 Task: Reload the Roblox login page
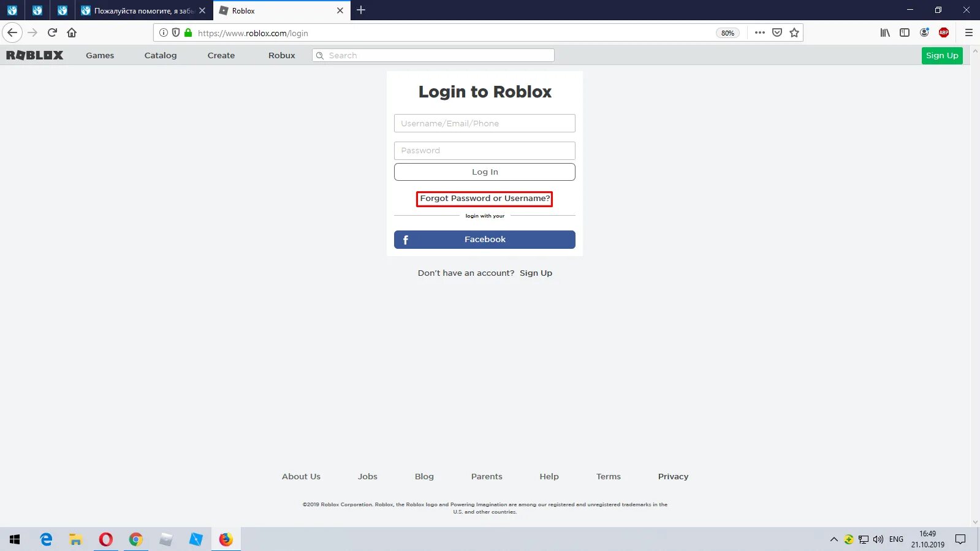click(52, 32)
